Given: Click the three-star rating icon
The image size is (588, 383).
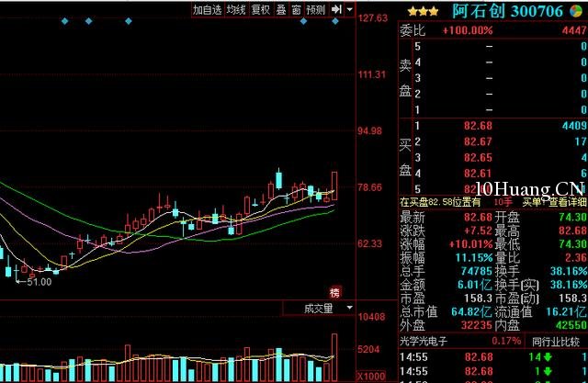Looking at the screenshot, I should 423,12.
